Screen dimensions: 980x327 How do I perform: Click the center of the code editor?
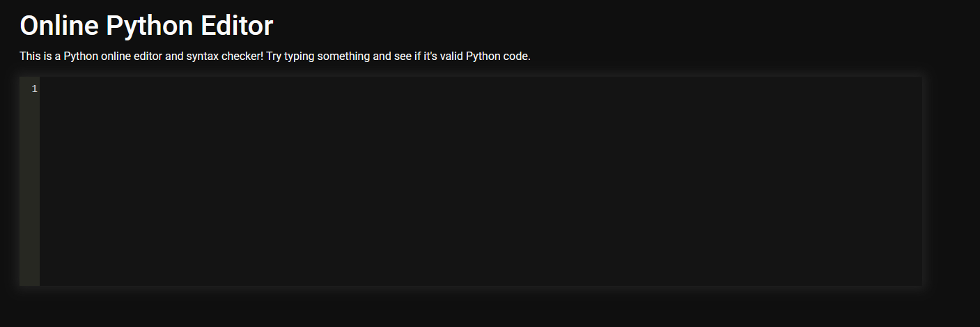click(481, 181)
